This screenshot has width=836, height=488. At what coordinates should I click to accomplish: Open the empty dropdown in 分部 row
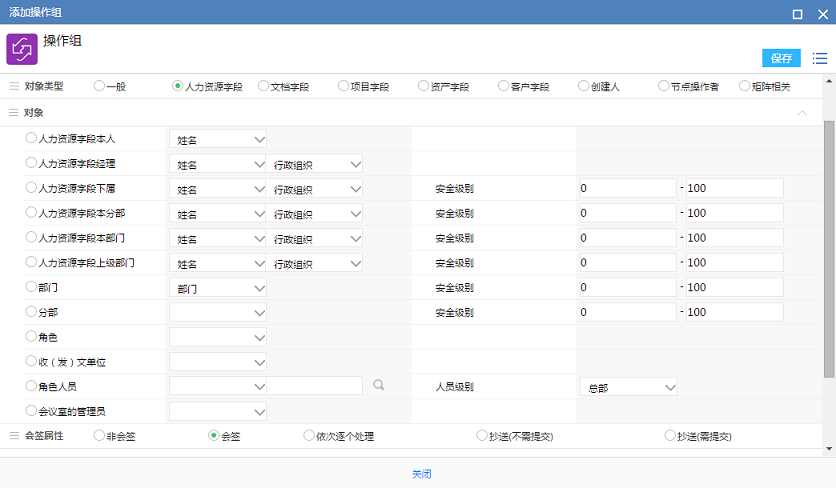coord(218,313)
